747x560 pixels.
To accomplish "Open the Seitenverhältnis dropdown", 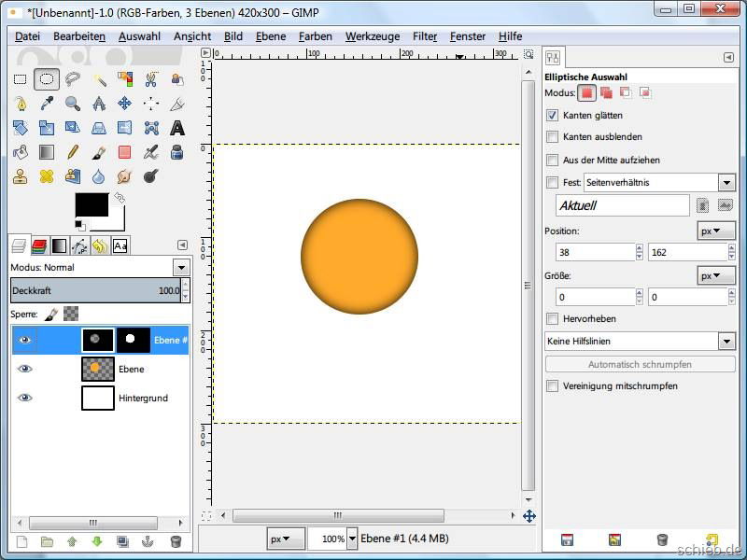I will [x=726, y=183].
